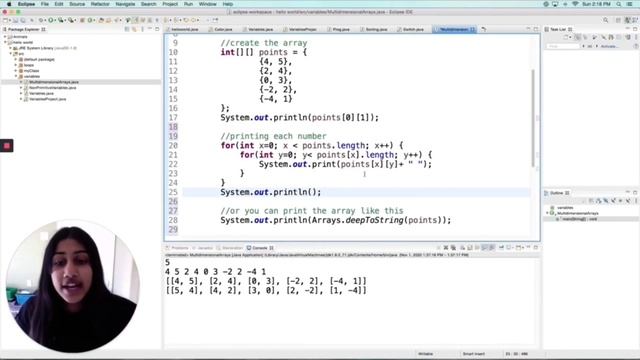Open New Task dropdown in Task List
The image size is (640, 360).
coord(569,37)
